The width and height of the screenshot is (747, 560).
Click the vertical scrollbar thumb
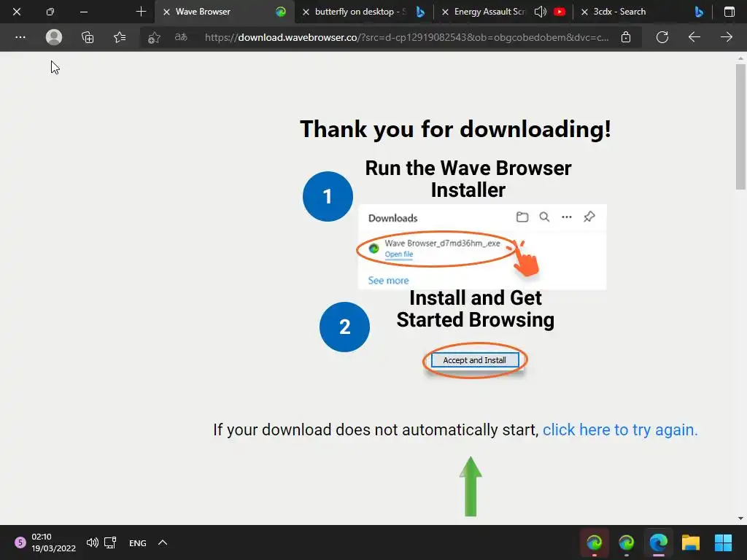point(740,127)
